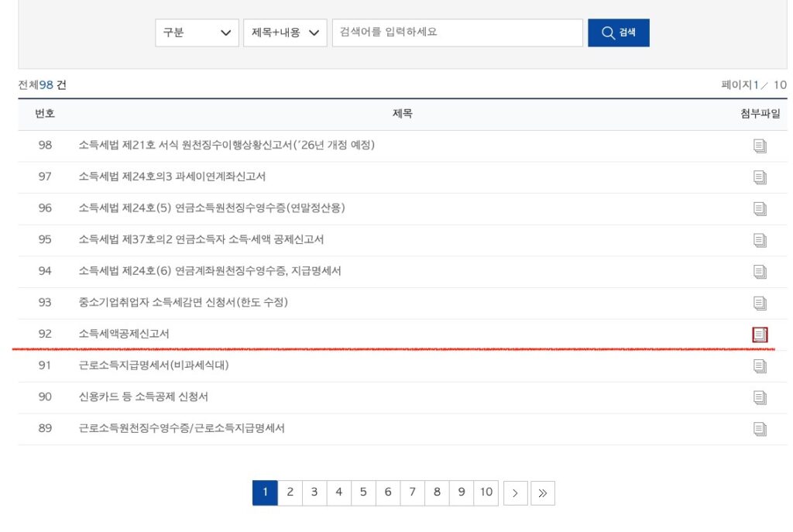Go to page 5
The width and height of the screenshot is (793, 532).
[364, 493]
